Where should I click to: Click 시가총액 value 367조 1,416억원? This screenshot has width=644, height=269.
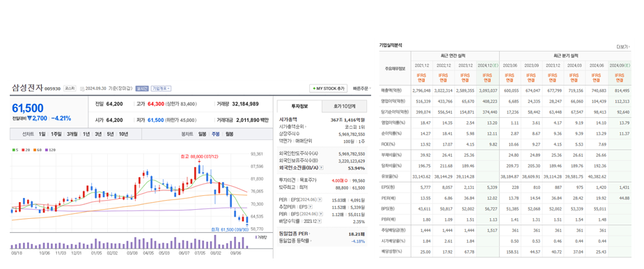[x=348, y=119]
